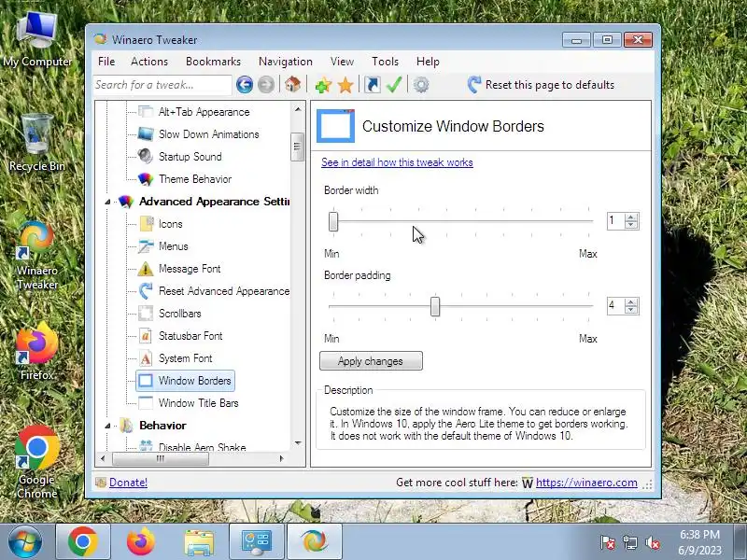
Task: Open the Startup Sound tweak
Action: 190,157
